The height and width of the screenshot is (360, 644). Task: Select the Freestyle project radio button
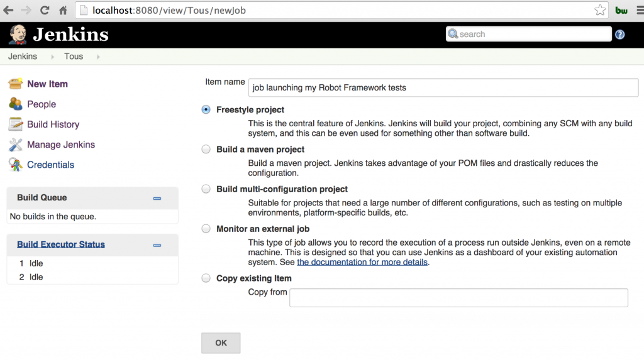[x=206, y=109]
